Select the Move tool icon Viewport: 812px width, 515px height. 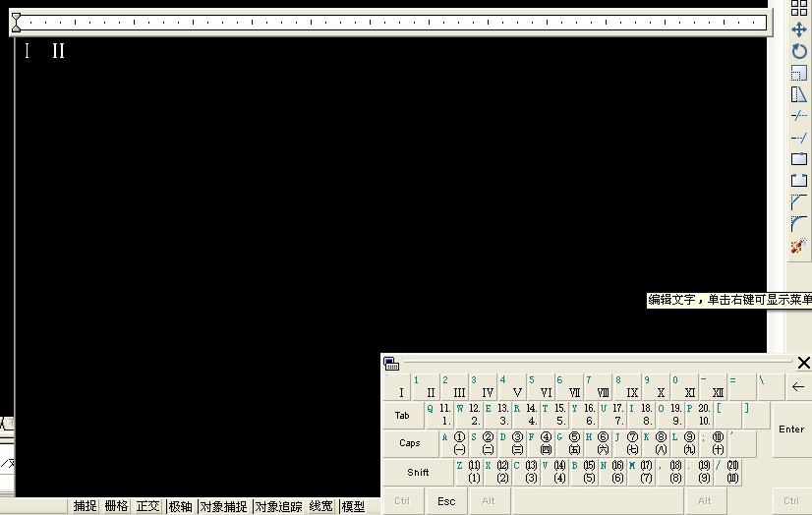[799, 29]
